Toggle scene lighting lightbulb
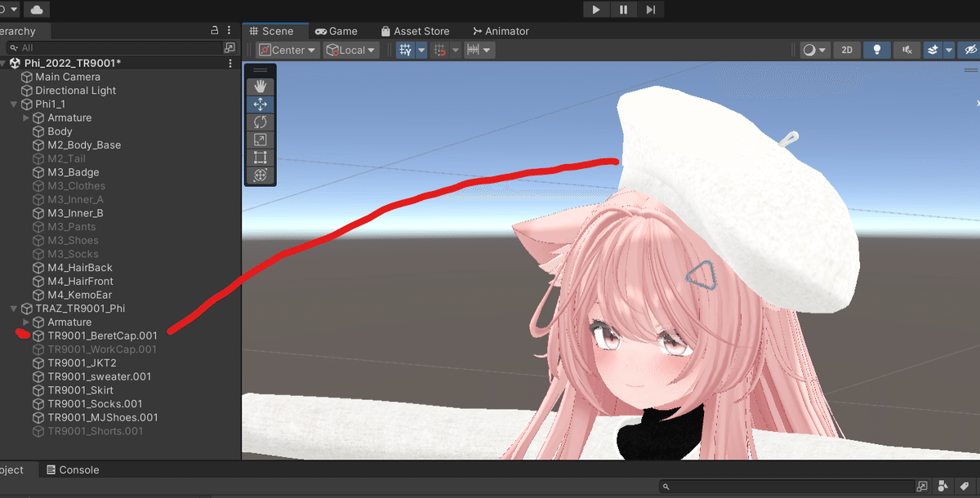This screenshot has width=980, height=498. (877, 50)
